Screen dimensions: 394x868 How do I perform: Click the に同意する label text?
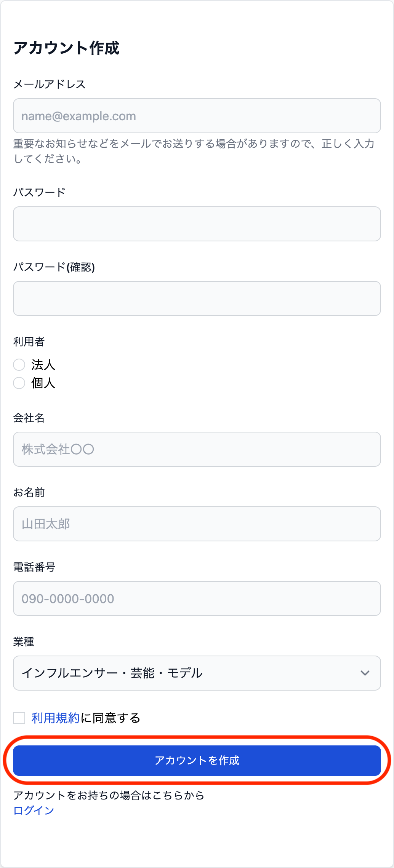pos(111,718)
